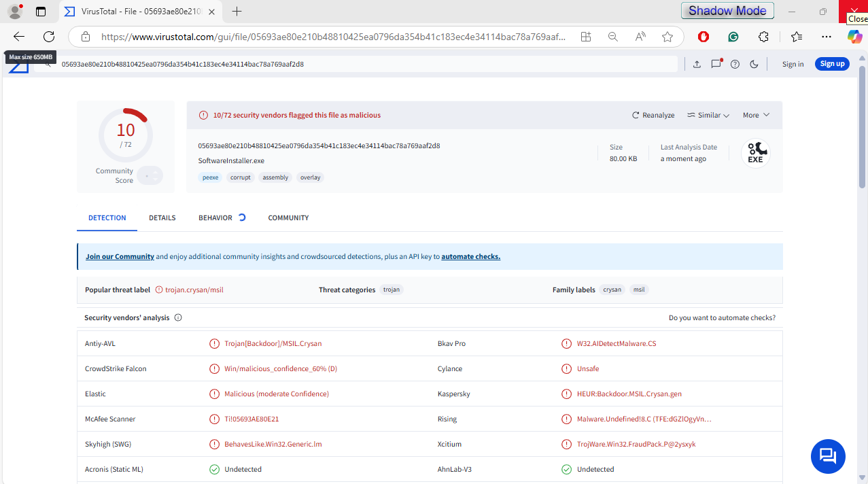The image size is (868, 484).
Task: Open the Community tab
Action: click(288, 218)
